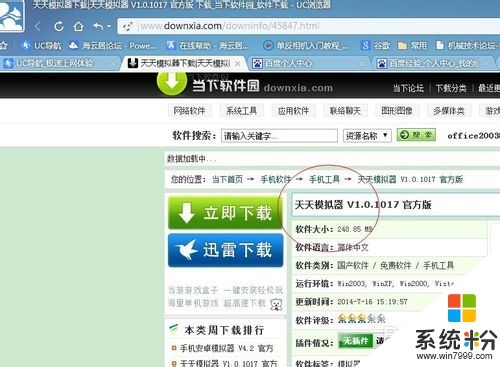
Task: Go to 手机软件 breadcrumb
Action: pos(276,179)
